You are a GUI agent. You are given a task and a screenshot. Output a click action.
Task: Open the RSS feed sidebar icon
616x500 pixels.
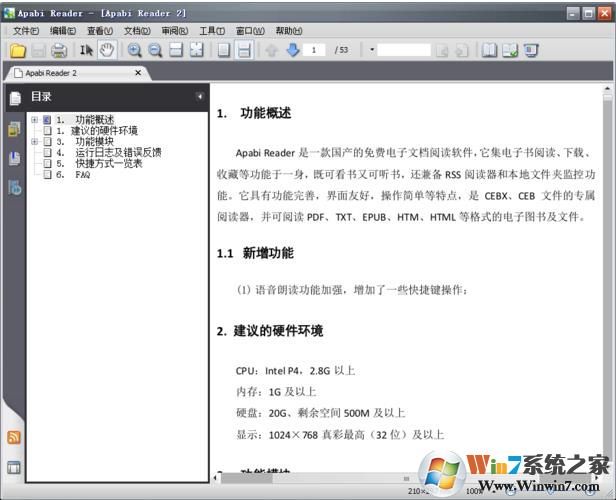pos(14,437)
